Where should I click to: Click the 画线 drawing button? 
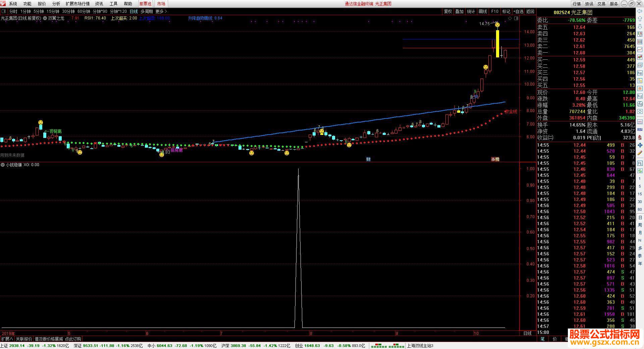pyautogui.click(x=483, y=11)
